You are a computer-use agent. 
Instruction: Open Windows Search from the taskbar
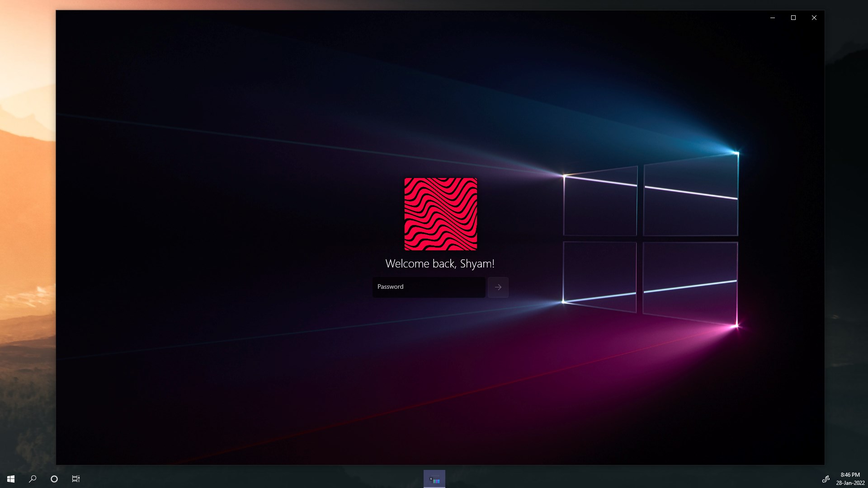pos(32,479)
